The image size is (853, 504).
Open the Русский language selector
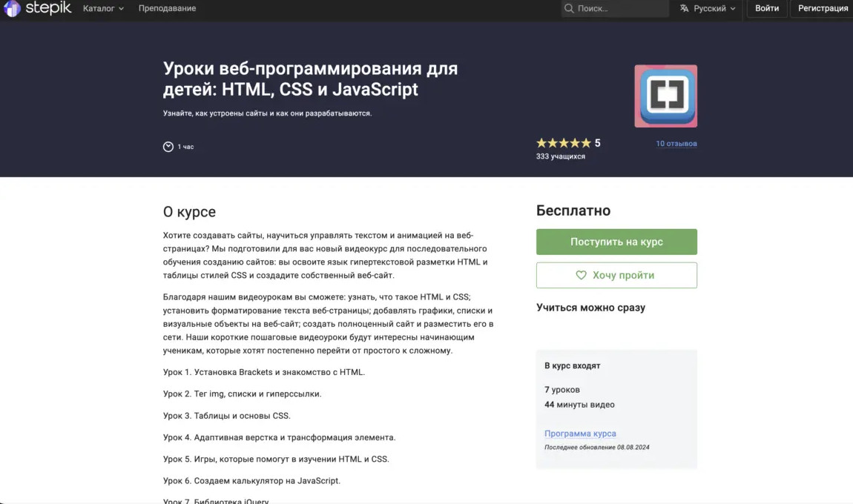tap(708, 9)
